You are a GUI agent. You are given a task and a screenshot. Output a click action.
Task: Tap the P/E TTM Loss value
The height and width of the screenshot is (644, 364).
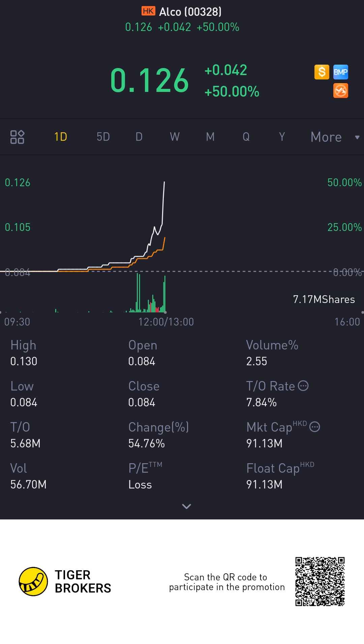(x=140, y=484)
